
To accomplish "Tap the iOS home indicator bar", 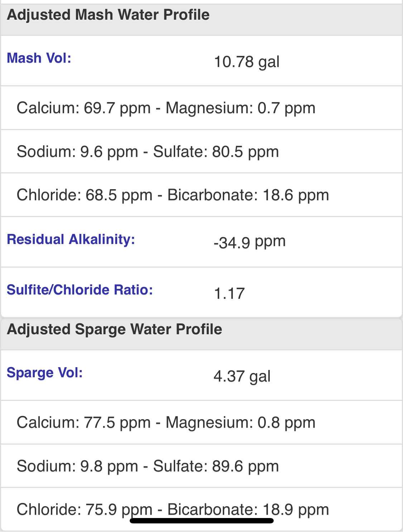I will [202, 521].
